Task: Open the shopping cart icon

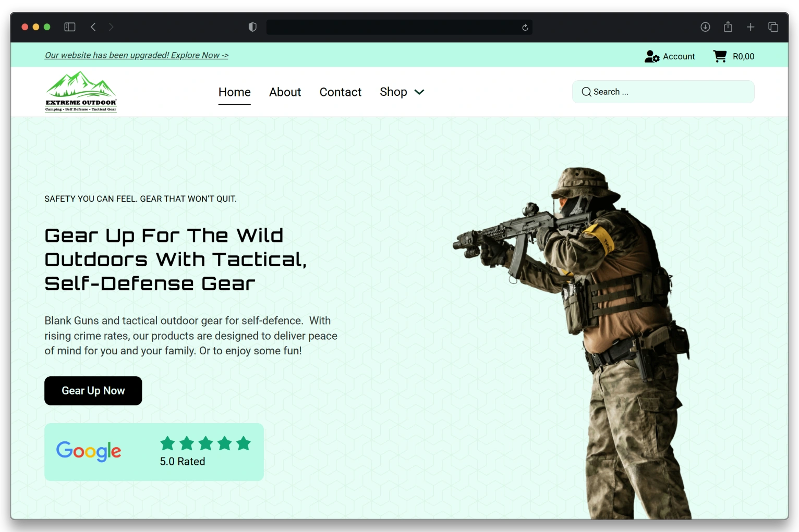Action: 720,56
